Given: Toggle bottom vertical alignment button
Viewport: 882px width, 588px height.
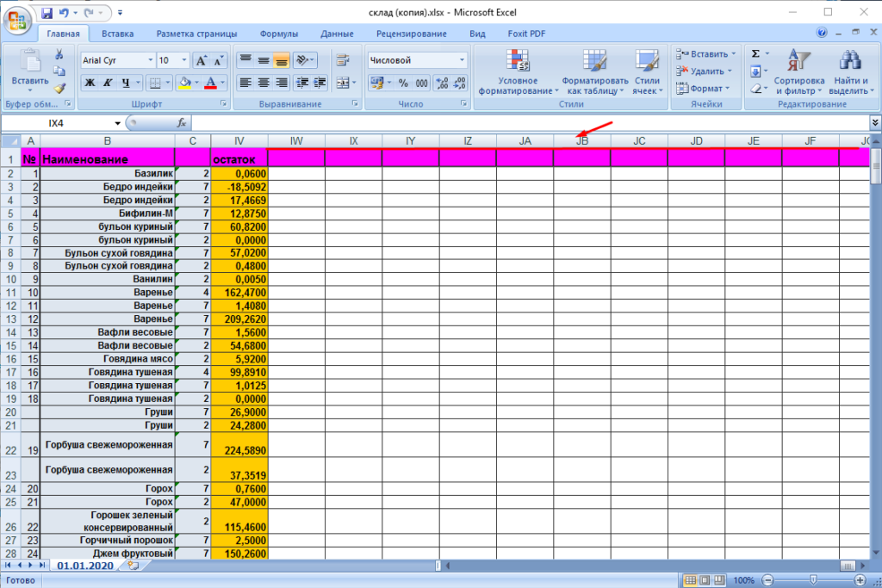Looking at the screenshot, I should pos(281,60).
